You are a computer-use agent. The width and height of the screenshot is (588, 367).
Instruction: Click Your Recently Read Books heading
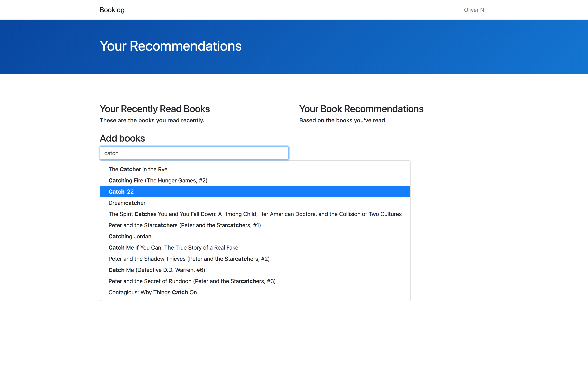click(155, 109)
